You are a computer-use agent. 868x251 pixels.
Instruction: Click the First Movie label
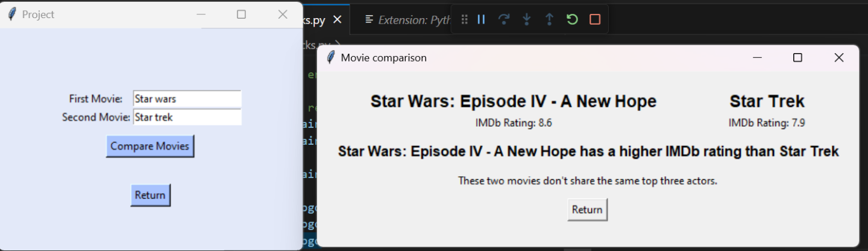(96, 98)
